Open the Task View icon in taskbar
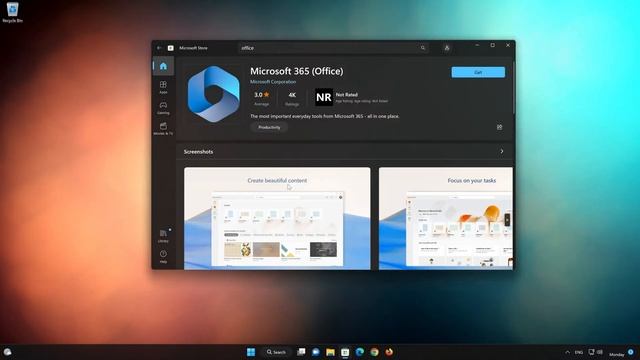 pos(301,352)
